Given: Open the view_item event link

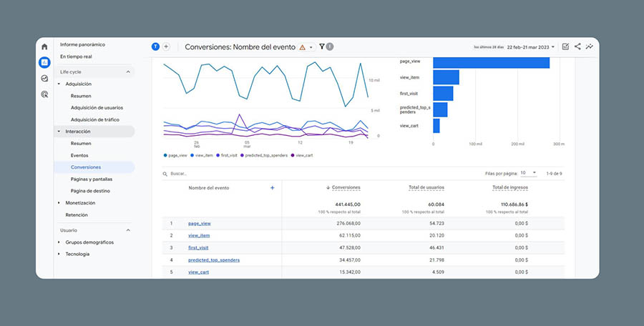Looking at the screenshot, I should [200, 235].
